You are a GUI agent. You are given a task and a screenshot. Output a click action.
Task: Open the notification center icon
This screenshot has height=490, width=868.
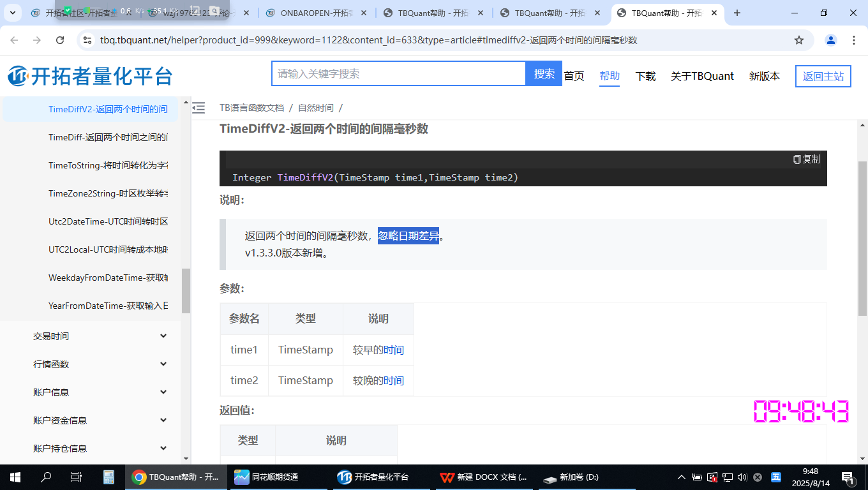pos(849,477)
